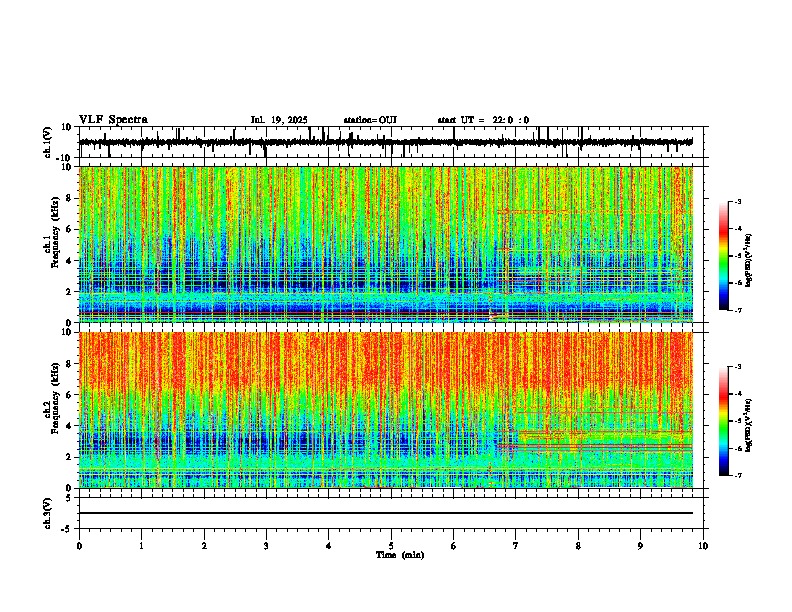Click the "station=OUJ" label

(370, 120)
